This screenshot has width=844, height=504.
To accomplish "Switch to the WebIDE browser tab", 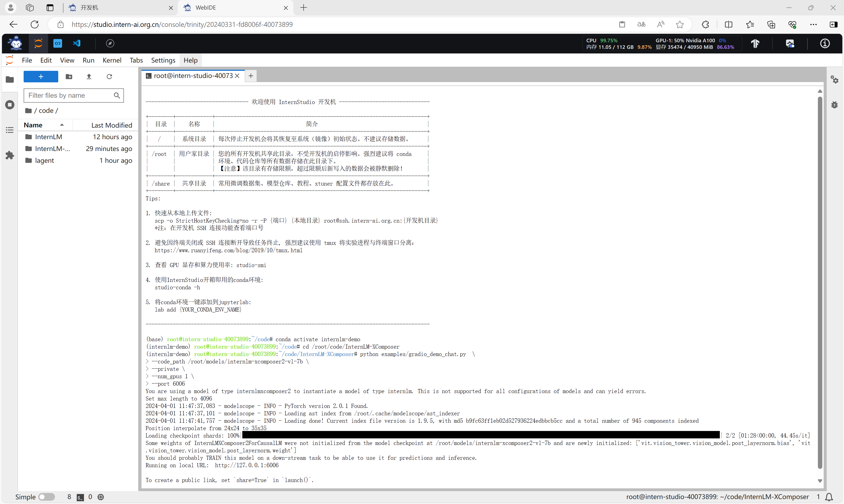I will [x=236, y=7].
